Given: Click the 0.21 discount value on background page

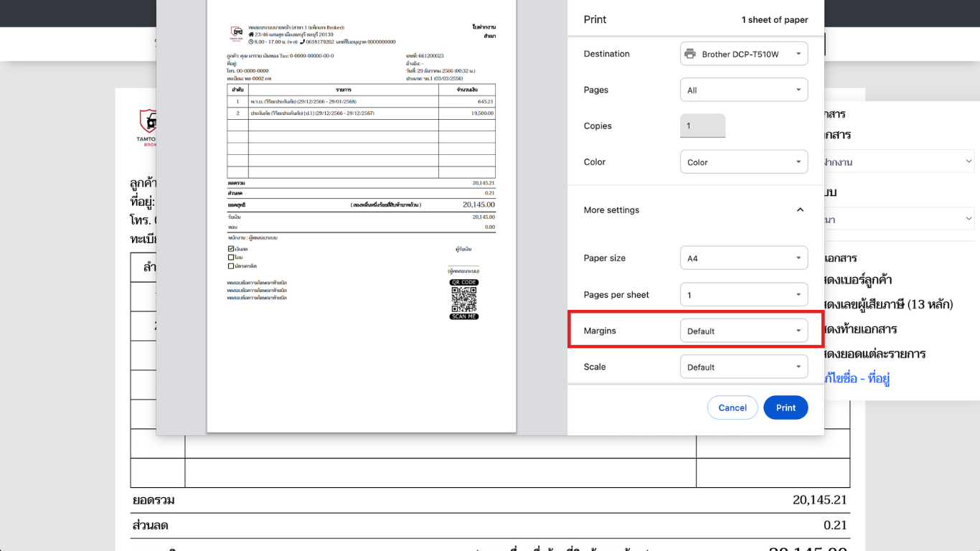Looking at the screenshot, I should 835,525.
